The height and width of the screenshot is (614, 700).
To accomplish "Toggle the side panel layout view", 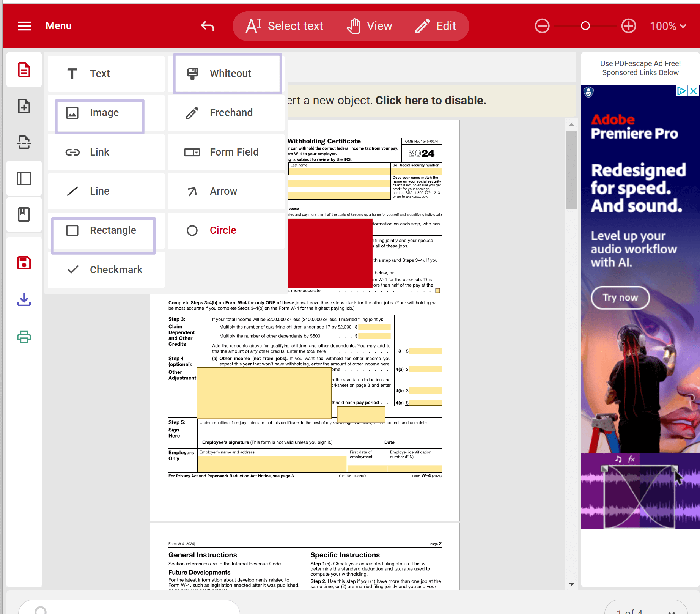I will 24,178.
